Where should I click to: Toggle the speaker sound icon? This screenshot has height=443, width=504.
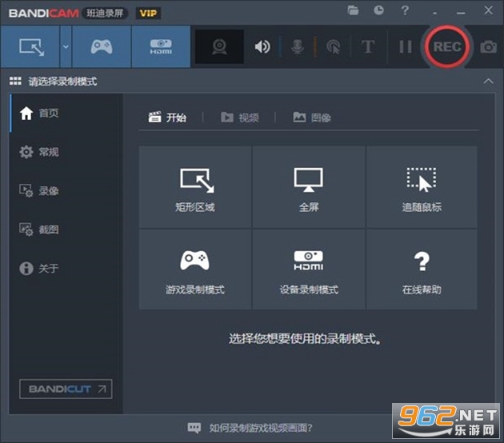pyautogui.click(x=262, y=47)
